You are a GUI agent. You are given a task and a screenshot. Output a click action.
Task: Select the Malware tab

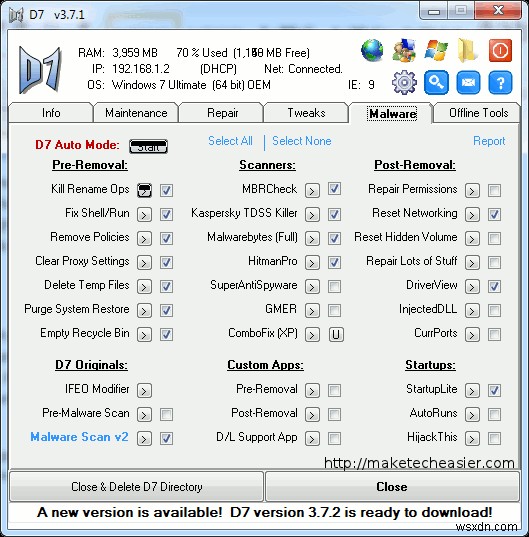(391, 113)
